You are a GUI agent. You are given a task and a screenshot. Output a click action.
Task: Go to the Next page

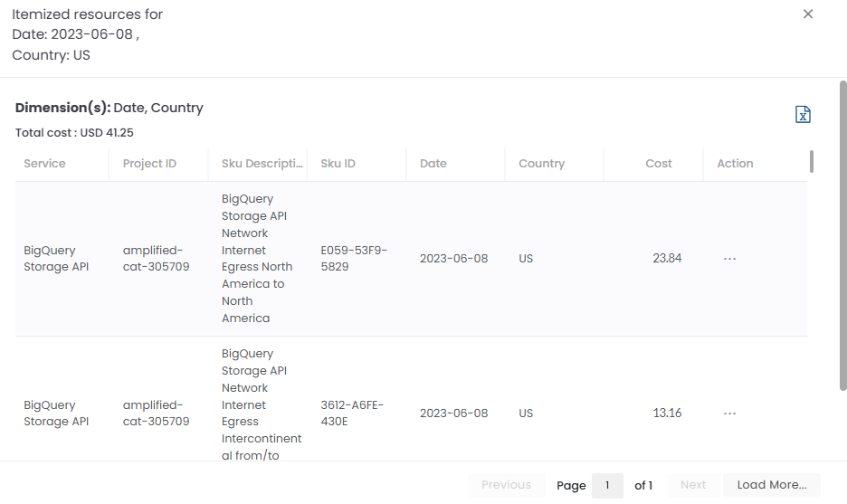pyautogui.click(x=693, y=485)
